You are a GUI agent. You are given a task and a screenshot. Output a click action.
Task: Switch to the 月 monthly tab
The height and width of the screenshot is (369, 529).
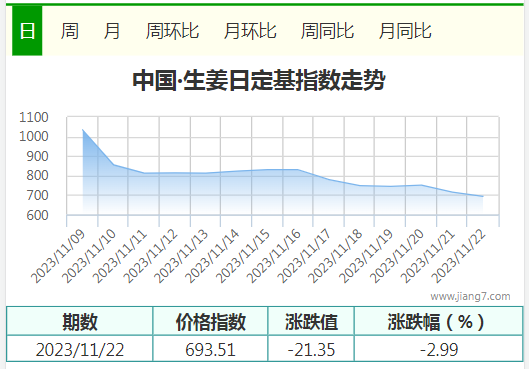(112, 31)
